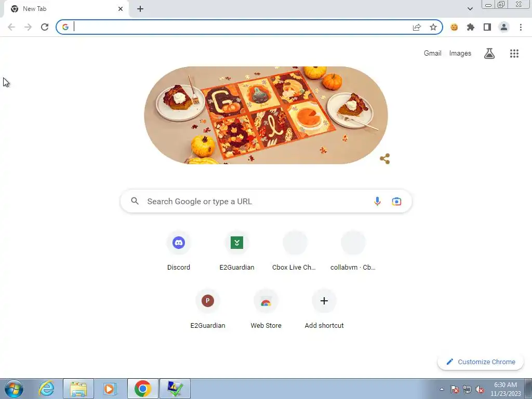Bookmark this tab with the star icon
532x399 pixels.
tap(433, 27)
